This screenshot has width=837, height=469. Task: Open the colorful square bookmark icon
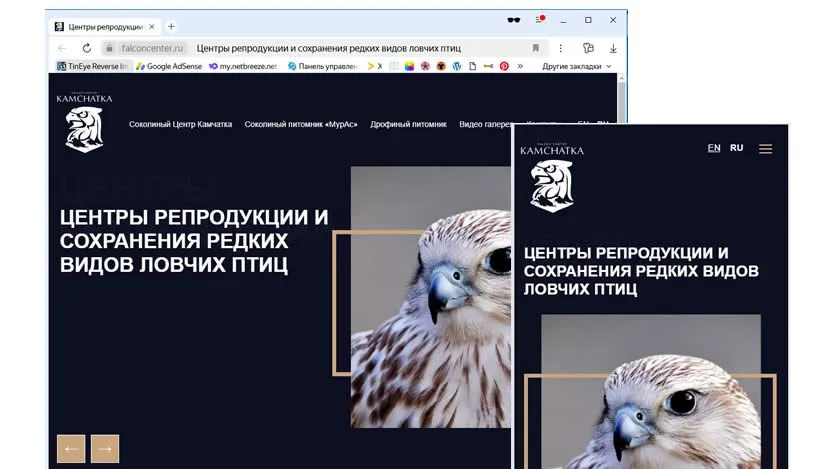point(409,66)
